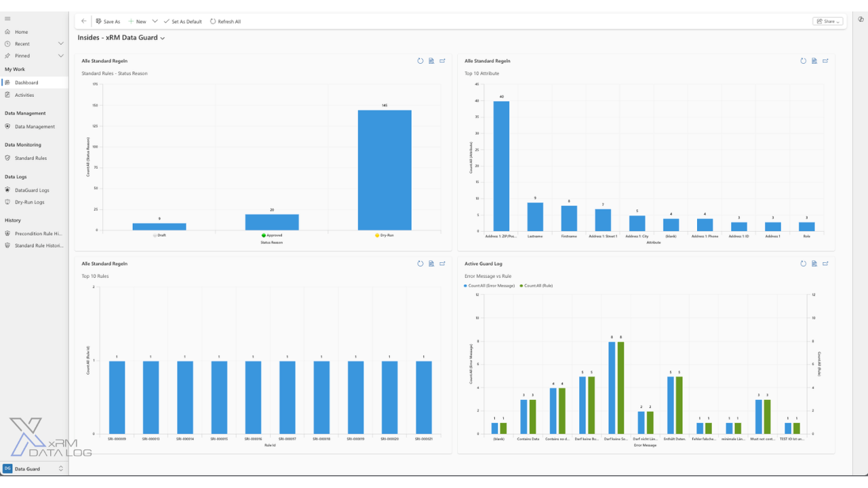Viewport: 868px width, 488px height.
Task: Open the Data Guard area switcher
Action: (34, 468)
